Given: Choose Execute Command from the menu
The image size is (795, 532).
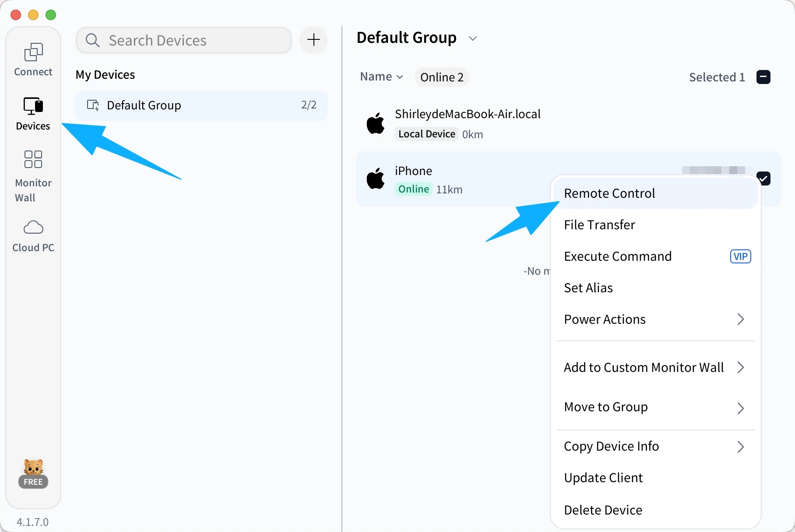Looking at the screenshot, I should point(656,256).
